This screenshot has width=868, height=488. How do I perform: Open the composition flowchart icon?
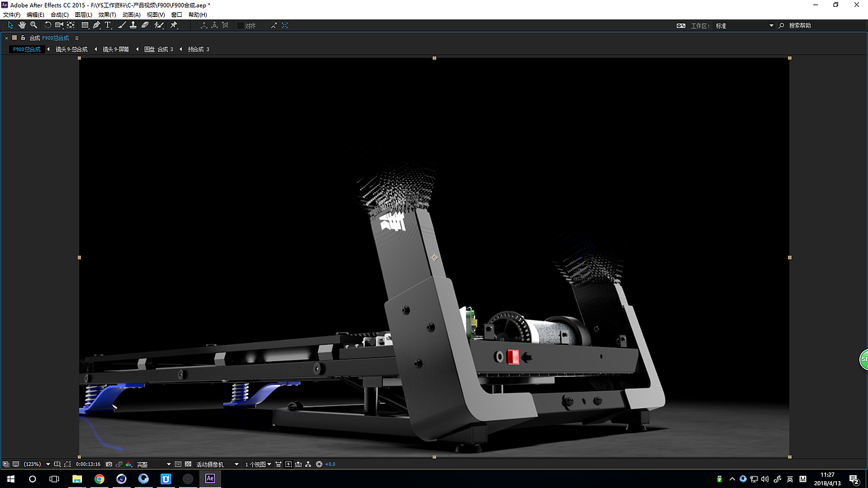pyautogui.click(x=309, y=464)
